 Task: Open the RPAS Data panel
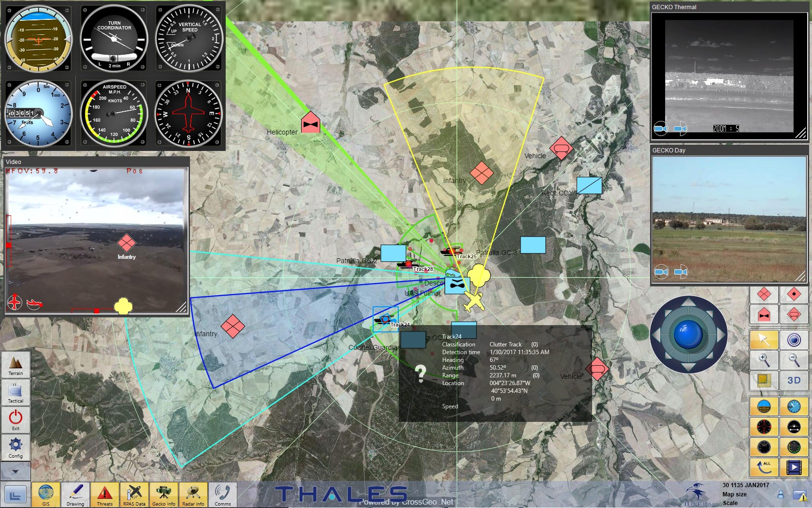(x=134, y=494)
